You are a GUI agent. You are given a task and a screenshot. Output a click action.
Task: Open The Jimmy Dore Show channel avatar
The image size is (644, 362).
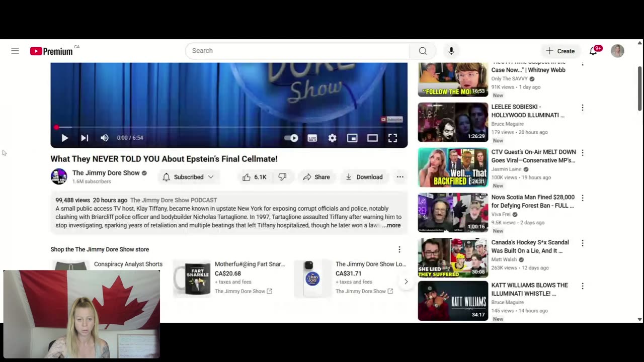pos(59,176)
